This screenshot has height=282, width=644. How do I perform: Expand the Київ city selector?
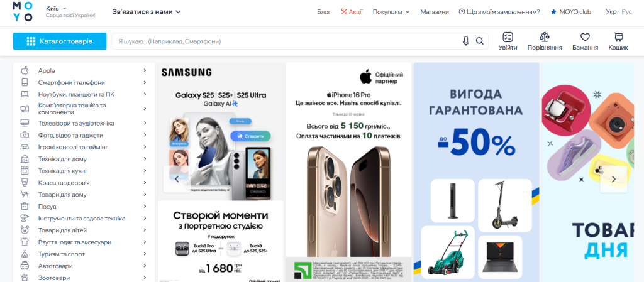(56, 8)
